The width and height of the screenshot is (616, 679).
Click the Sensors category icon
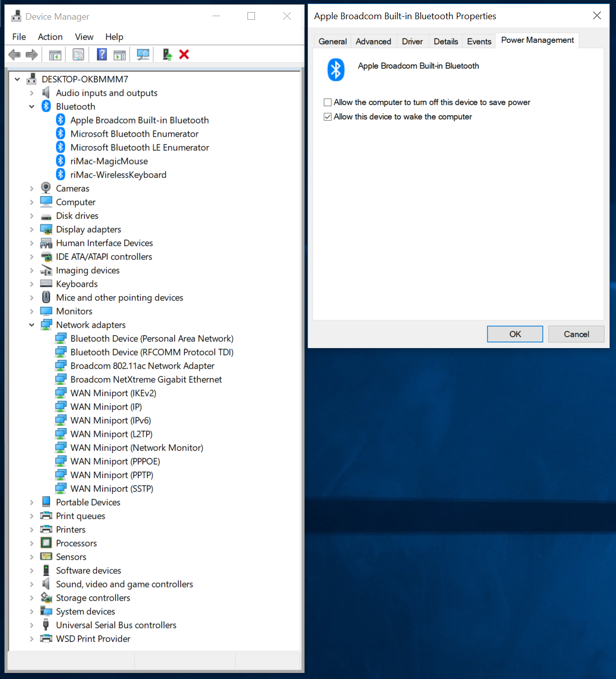point(46,556)
